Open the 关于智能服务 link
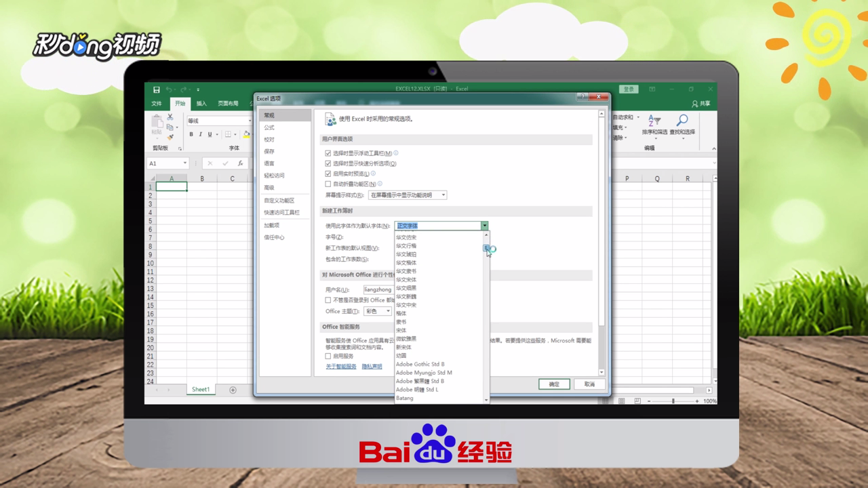This screenshot has width=868, height=488. coord(341,366)
